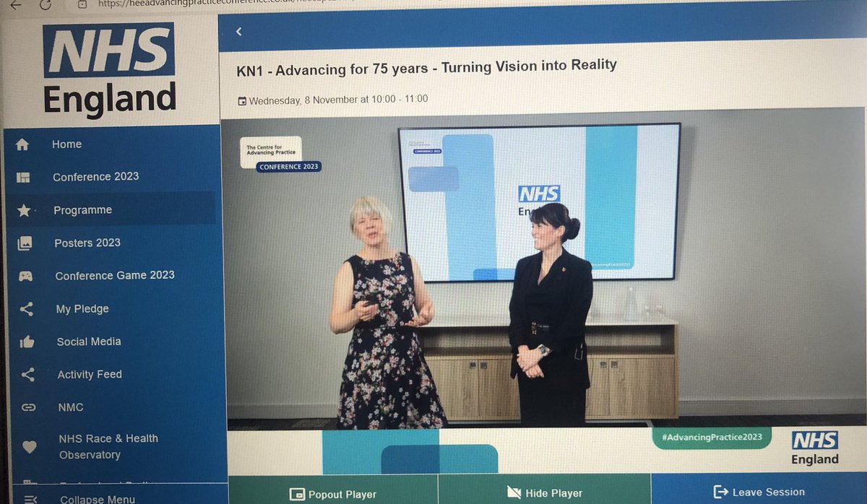Click the calendar icon beside session date
Image resolution: width=867 pixels, height=504 pixels.
pos(242,101)
